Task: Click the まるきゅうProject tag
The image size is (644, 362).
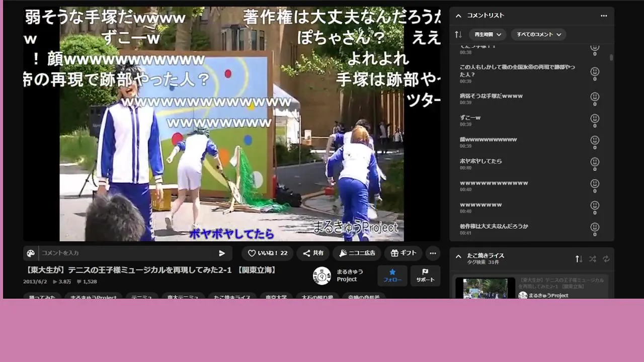Action: pos(94,297)
